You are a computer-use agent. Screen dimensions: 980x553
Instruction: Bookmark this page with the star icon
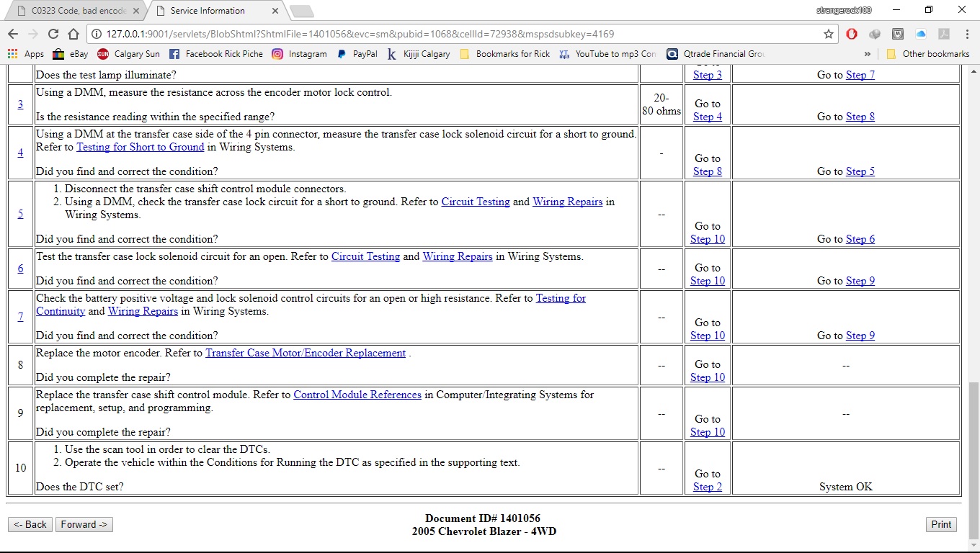point(829,34)
